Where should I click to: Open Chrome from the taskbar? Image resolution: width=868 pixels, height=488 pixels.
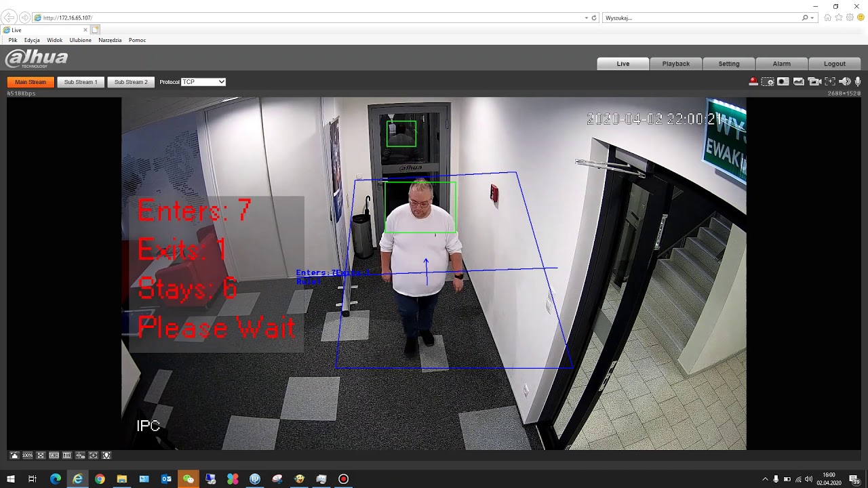click(x=100, y=479)
